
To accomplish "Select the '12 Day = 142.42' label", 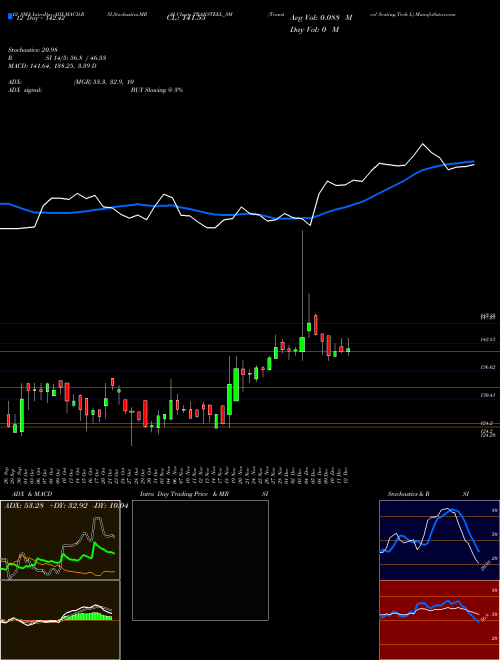I will [x=39, y=18].
